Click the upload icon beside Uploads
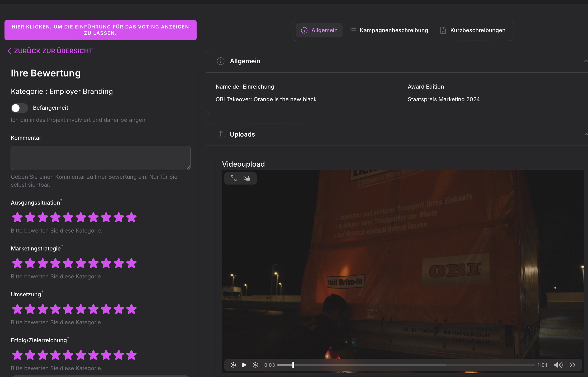The height and width of the screenshot is (377, 588). point(220,134)
